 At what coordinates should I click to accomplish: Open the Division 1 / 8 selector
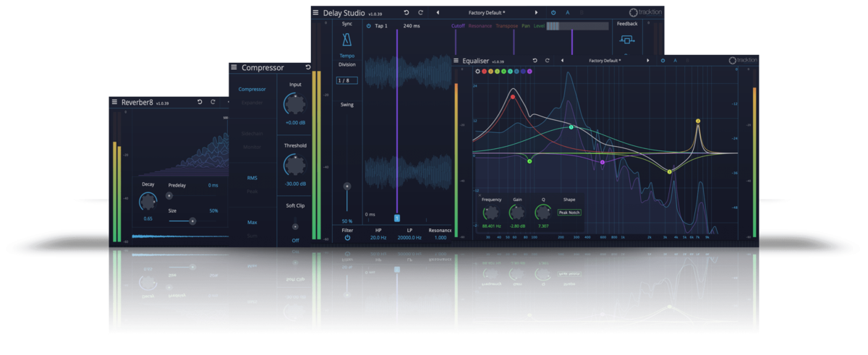[x=347, y=80]
